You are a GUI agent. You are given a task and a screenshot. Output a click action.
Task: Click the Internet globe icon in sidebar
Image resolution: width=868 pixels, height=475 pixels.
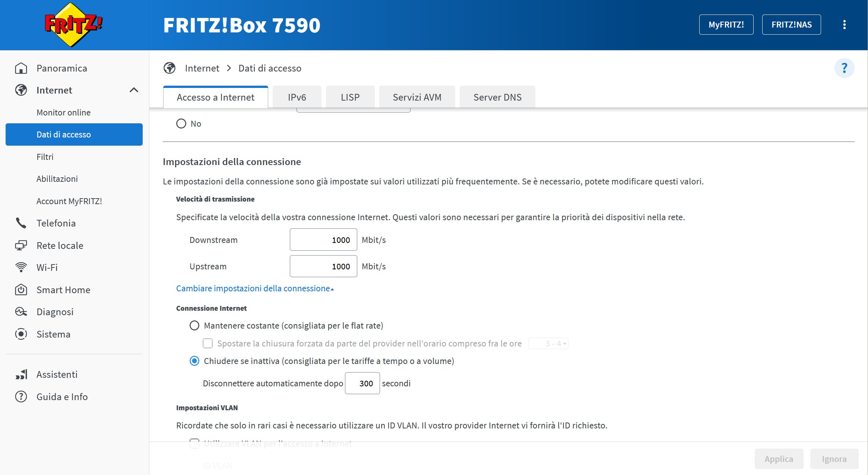[21, 90]
